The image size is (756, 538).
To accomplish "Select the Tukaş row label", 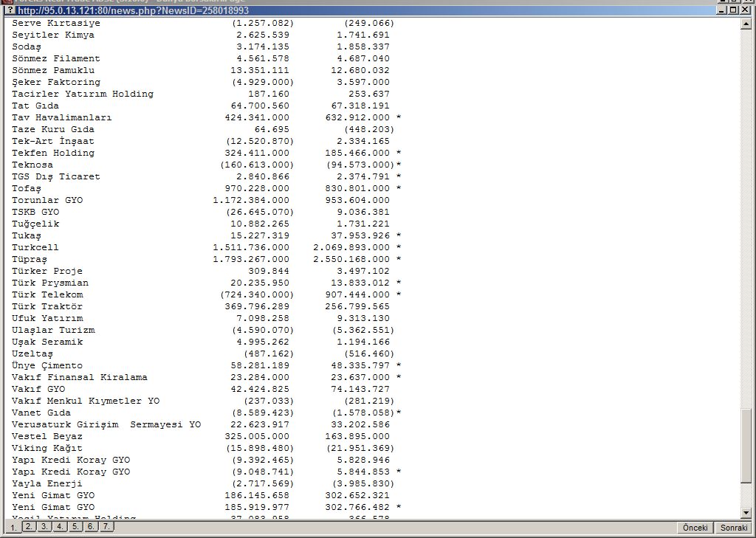I will pos(27,235).
